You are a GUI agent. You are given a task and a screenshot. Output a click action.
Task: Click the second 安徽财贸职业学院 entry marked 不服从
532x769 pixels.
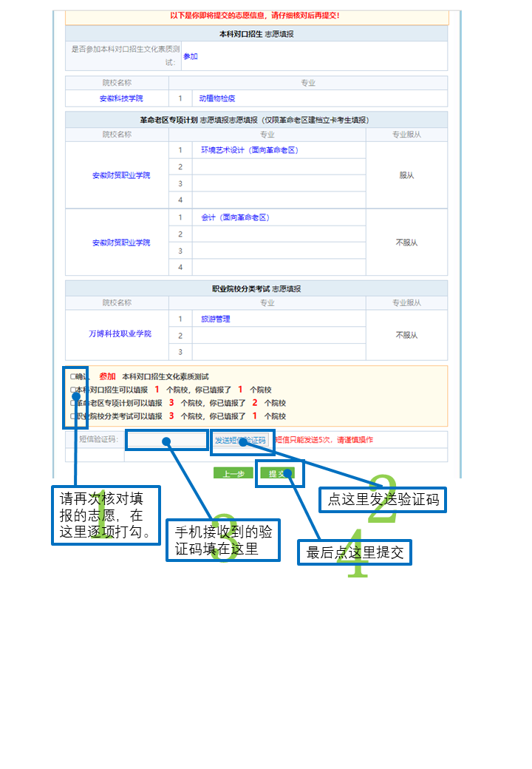pyautogui.click(x=121, y=243)
